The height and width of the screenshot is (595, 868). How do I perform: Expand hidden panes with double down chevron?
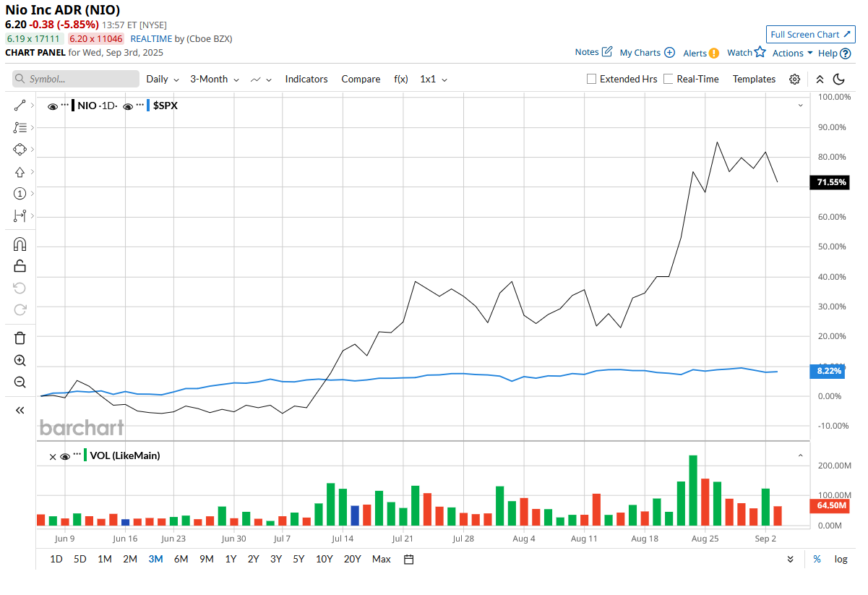pos(791,559)
